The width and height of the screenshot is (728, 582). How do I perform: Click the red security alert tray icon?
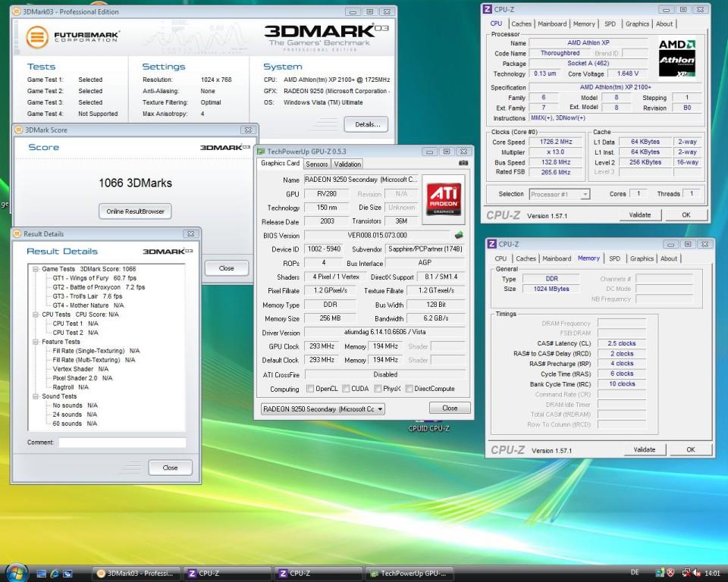(670, 574)
